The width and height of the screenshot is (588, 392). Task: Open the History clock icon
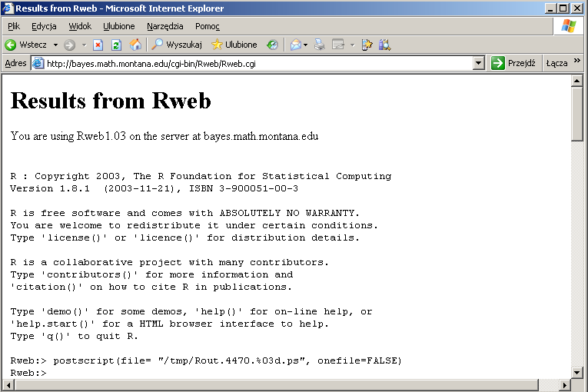pyautogui.click(x=272, y=45)
